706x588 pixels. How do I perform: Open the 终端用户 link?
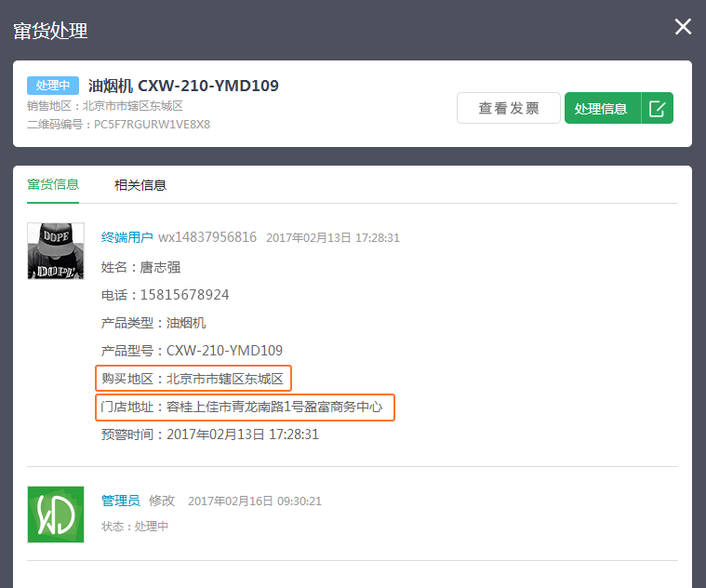coord(127,237)
